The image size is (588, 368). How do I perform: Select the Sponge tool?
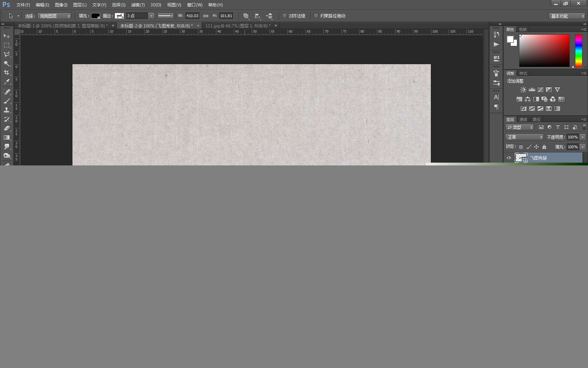(x=7, y=156)
